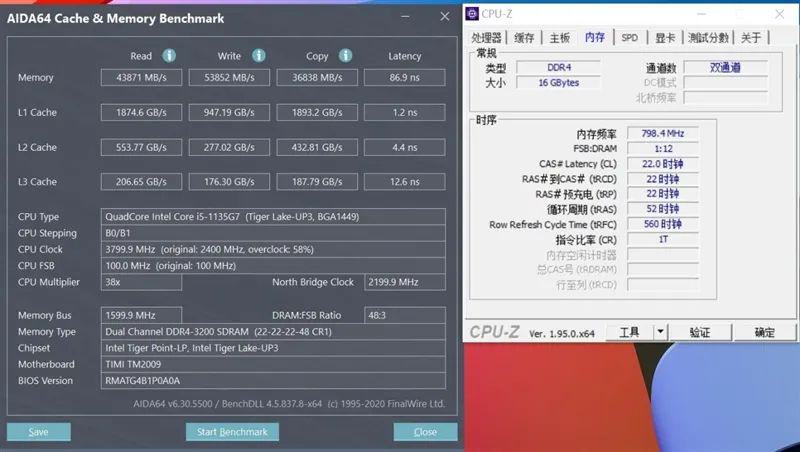800x452 pixels.
Task: Click L3 Cache Write value 176.30 GB/s
Action: click(229, 182)
